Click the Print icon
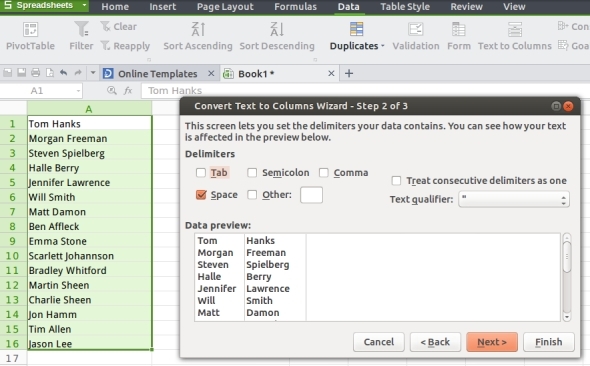 pos(35,73)
